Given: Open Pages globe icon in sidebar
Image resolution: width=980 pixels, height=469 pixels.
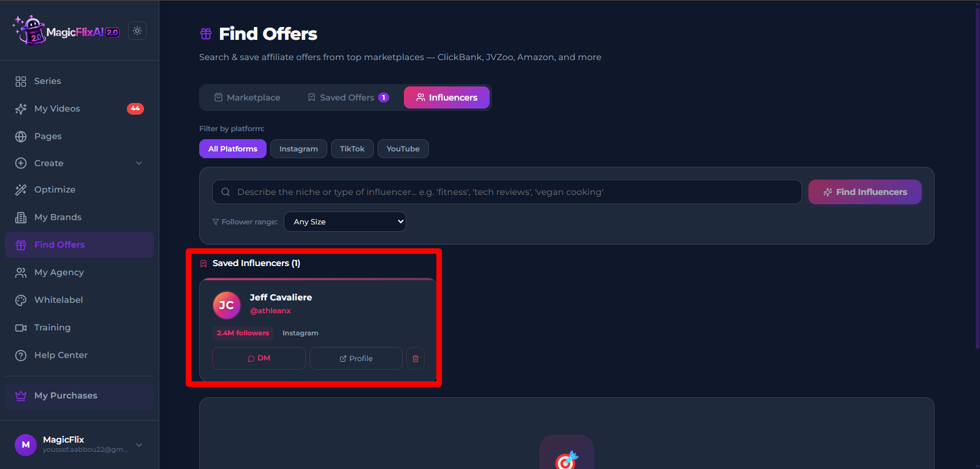Looking at the screenshot, I should pyautogui.click(x=21, y=136).
